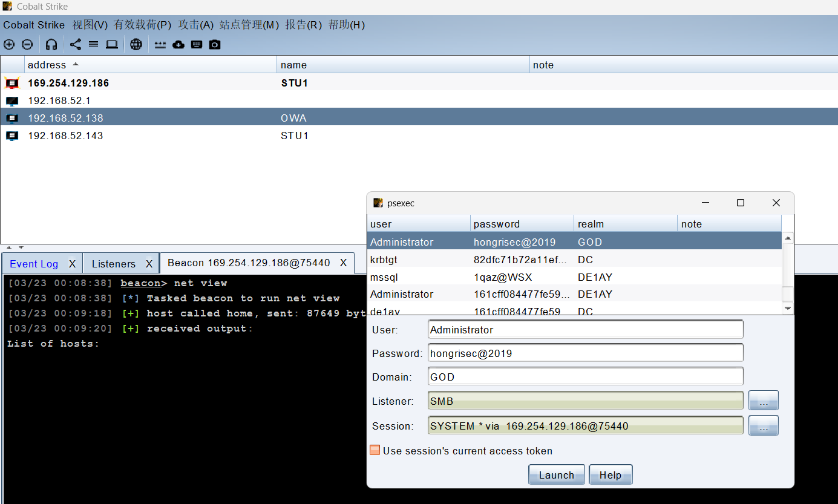Click the note column header in psexec
This screenshot has width=838, height=504.
coord(729,224)
